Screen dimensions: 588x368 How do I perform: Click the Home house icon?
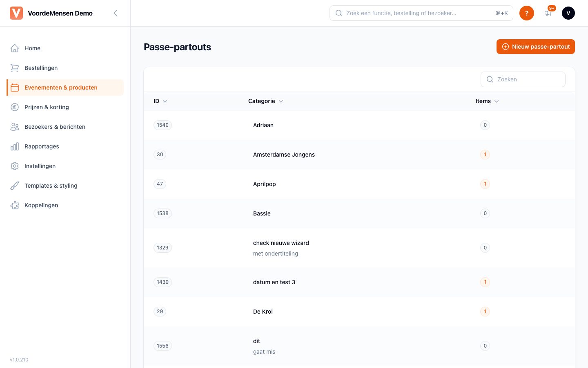pos(15,48)
